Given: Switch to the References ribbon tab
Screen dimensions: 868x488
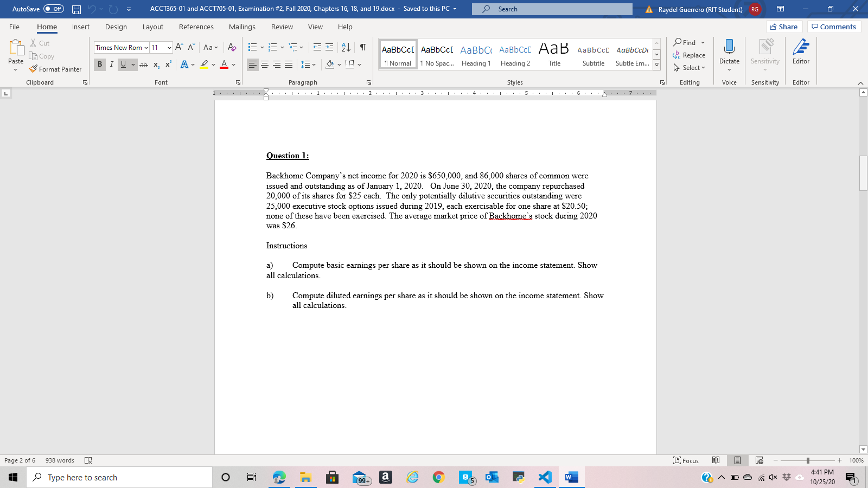Looking at the screenshot, I should click(196, 27).
